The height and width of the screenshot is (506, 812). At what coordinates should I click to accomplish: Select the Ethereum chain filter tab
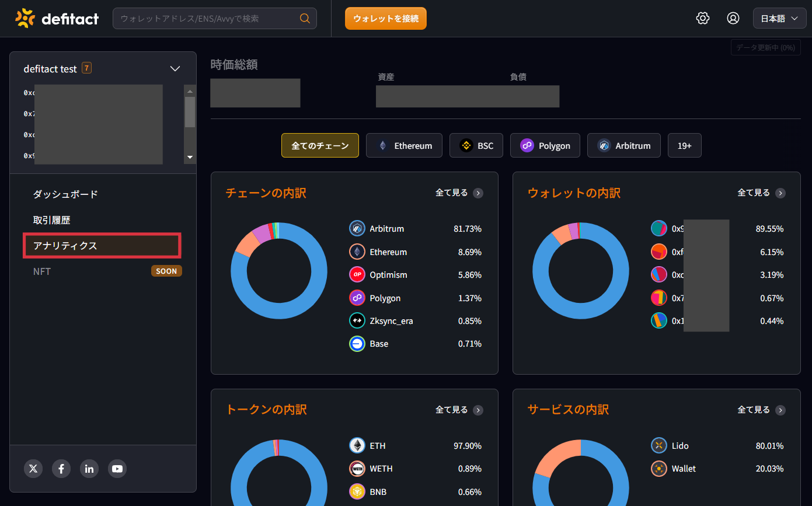pyautogui.click(x=404, y=145)
